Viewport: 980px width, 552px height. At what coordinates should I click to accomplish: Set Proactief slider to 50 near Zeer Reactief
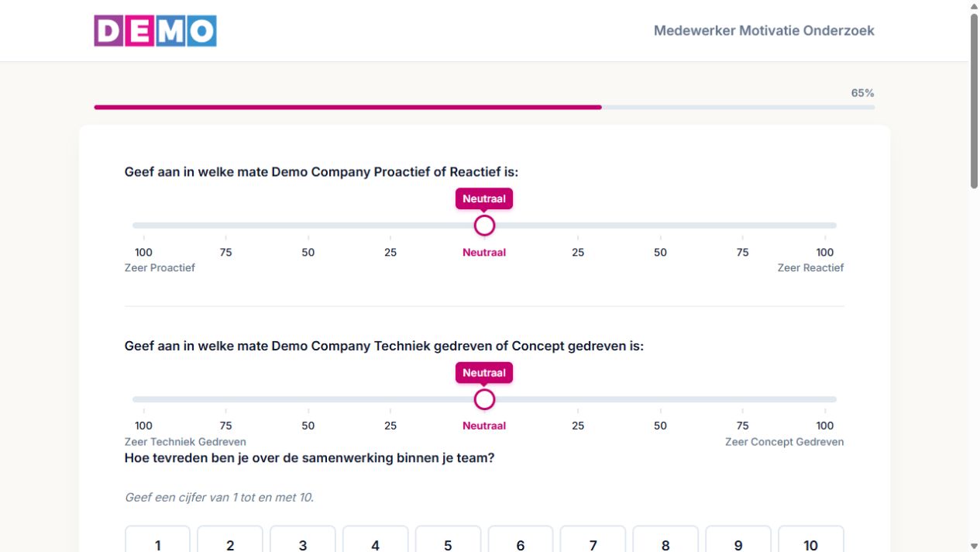660,226
